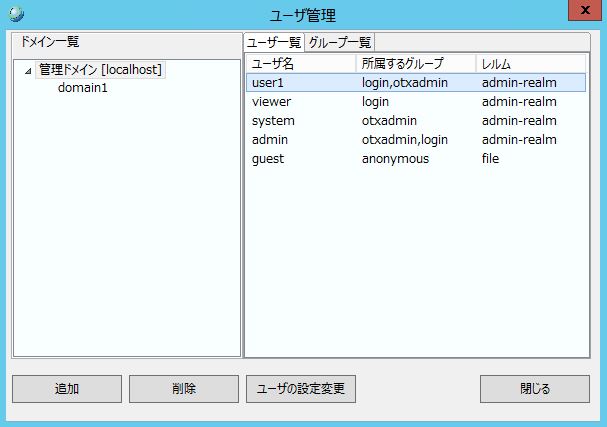Switch to the ユーザ一覧 tab

click(x=274, y=42)
